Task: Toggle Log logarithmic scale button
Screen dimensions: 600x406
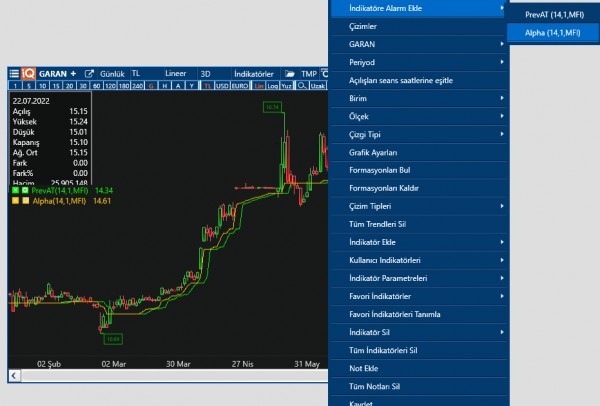Action: pyautogui.click(x=272, y=86)
